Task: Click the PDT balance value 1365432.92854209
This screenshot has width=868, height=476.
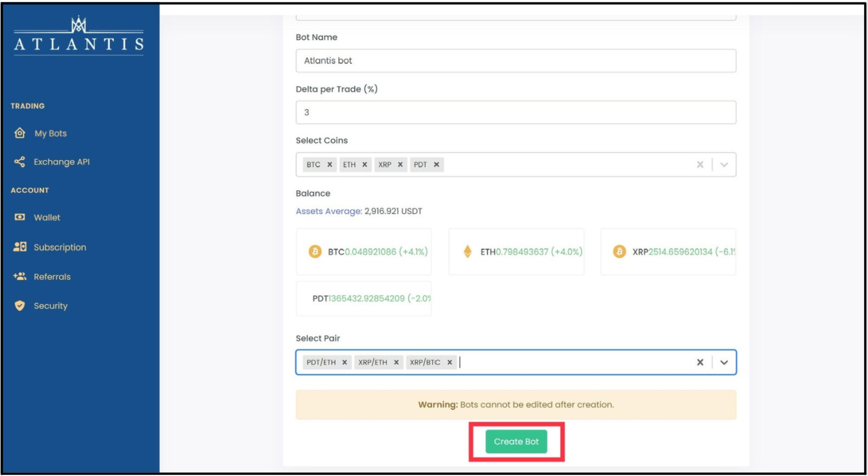Action: click(366, 298)
